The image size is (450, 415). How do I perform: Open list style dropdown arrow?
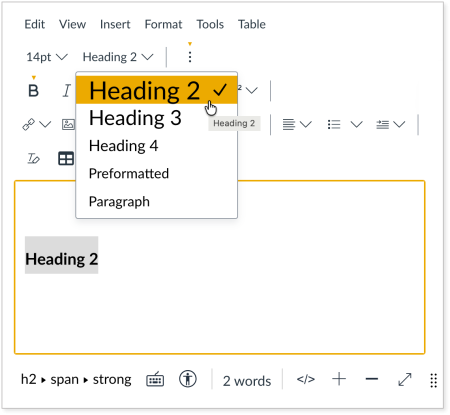pos(356,124)
